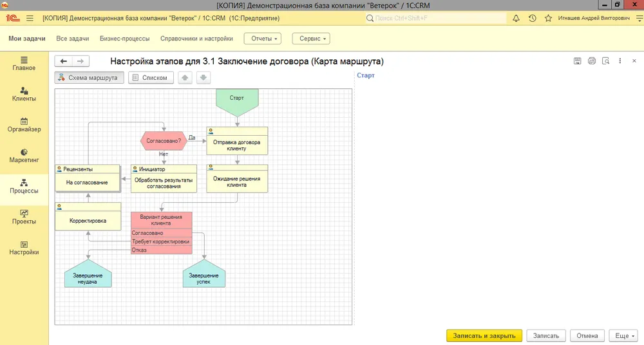
Task: Open the Маркетинг section
Action: 24,156
